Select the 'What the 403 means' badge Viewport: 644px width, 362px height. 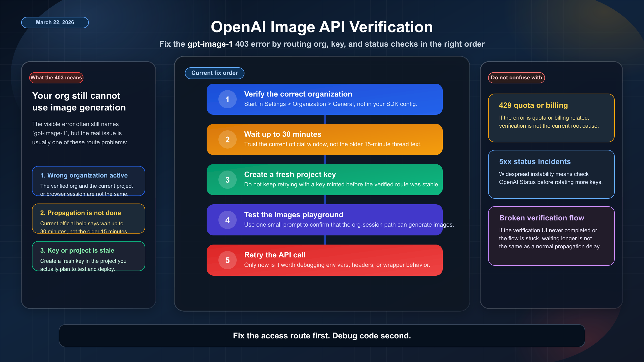(56, 77)
